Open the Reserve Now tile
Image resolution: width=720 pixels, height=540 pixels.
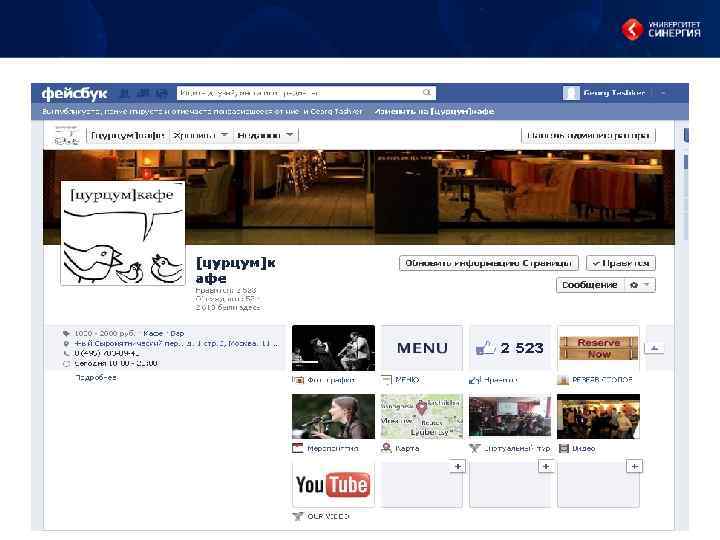[x=598, y=348]
